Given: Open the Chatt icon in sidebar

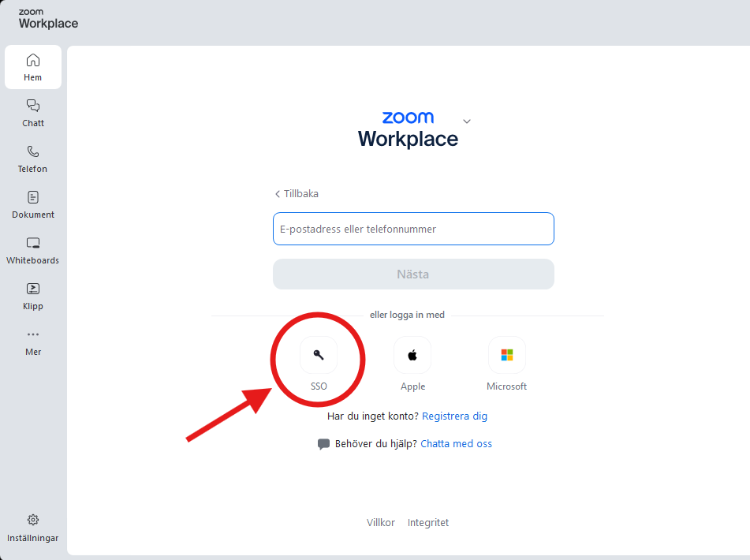Looking at the screenshot, I should click(x=33, y=106).
